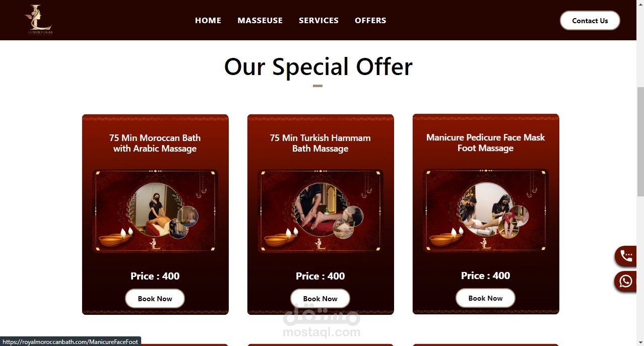Click the Contact Us button
The width and height of the screenshot is (644, 346).
click(x=590, y=21)
